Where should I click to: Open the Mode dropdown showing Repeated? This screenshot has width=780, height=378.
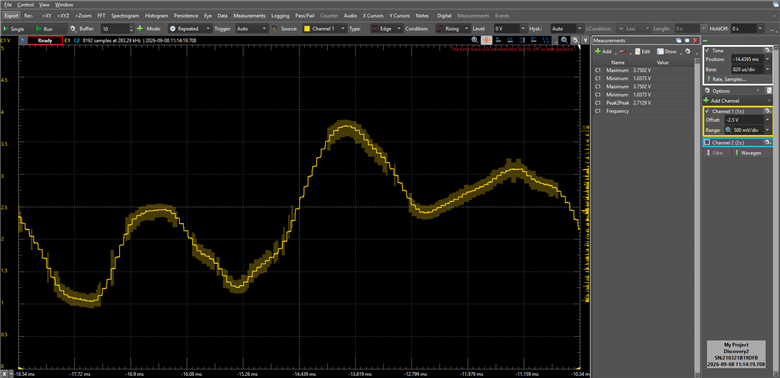pyautogui.click(x=190, y=29)
